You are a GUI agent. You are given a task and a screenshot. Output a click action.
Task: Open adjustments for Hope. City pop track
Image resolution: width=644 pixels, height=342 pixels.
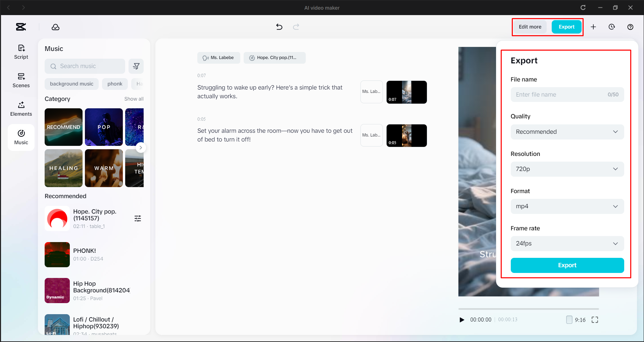pyautogui.click(x=138, y=218)
